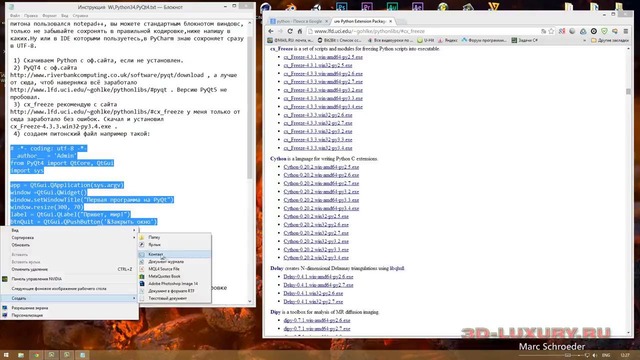
Task: Open the Формат menu in Notepad
Action: [49, 16]
